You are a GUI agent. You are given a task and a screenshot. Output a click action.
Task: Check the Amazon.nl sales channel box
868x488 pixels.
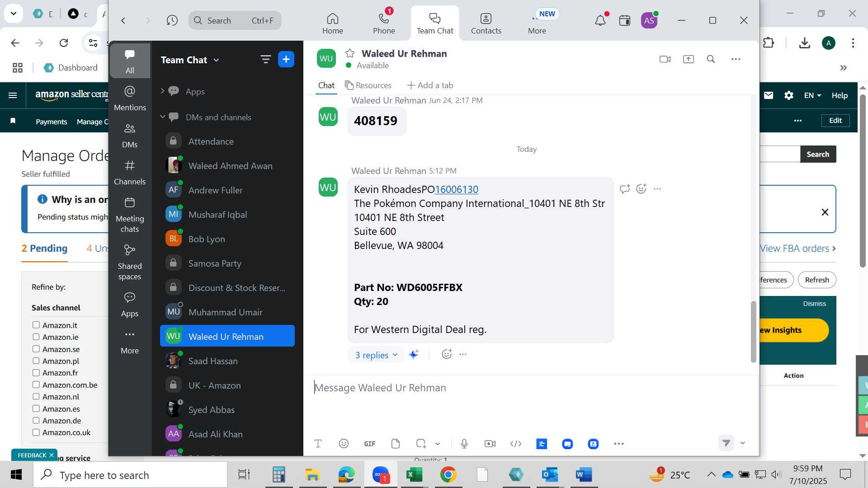click(x=36, y=396)
